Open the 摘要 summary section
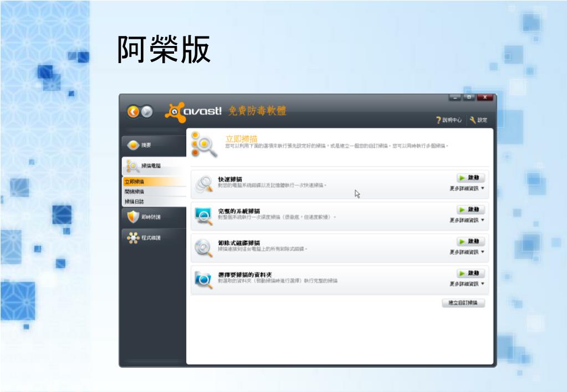The image size is (567, 392). coord(154,145)
